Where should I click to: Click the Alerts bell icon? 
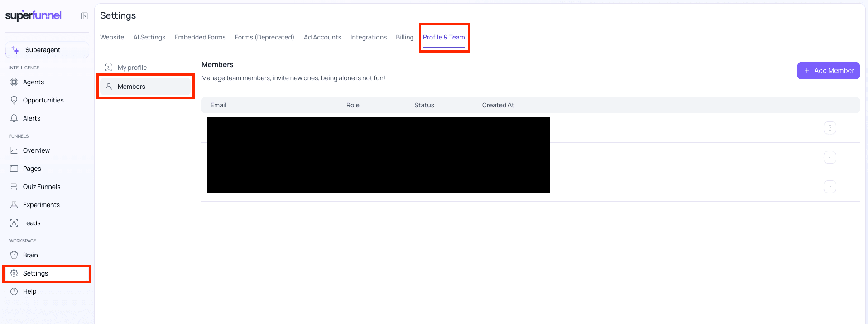14,118
